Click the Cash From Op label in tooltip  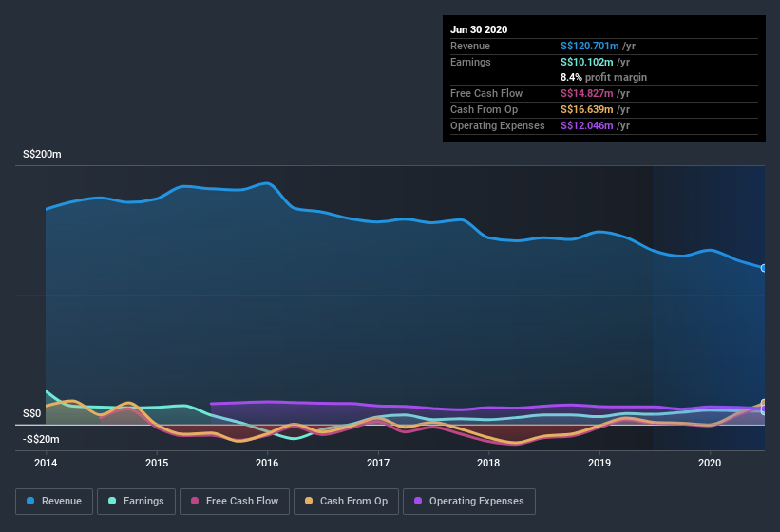pos(484,109)
